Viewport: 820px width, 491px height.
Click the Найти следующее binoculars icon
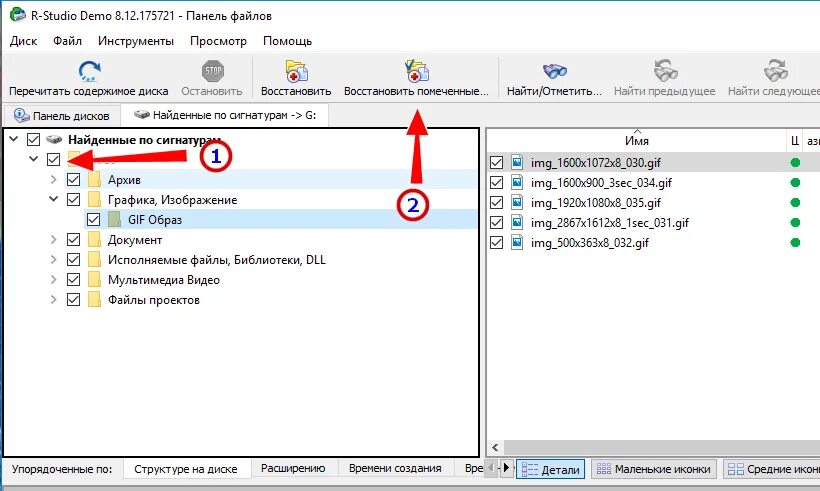tap(775, 71)
